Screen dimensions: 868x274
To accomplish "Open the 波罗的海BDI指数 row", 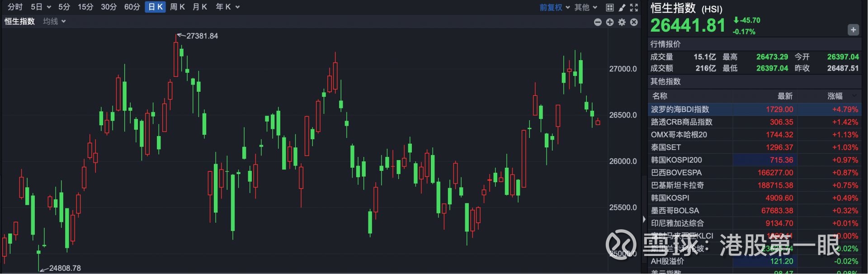I will 680,109.
